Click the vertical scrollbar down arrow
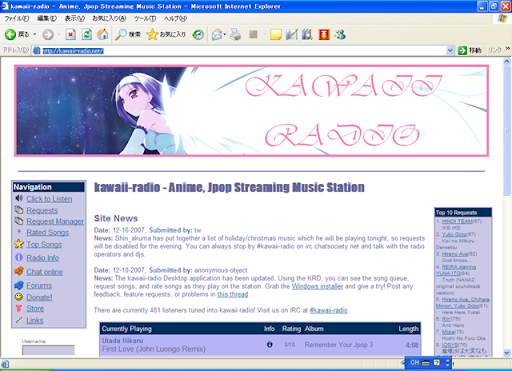This screenshot has height=371, width=512. (x=507, y=353)
